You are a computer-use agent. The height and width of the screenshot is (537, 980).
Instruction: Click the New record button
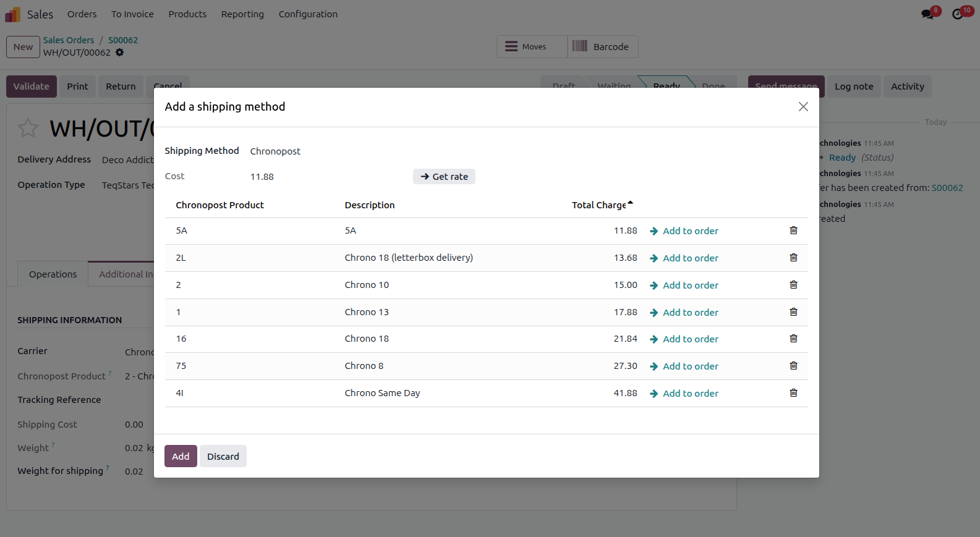23,47
